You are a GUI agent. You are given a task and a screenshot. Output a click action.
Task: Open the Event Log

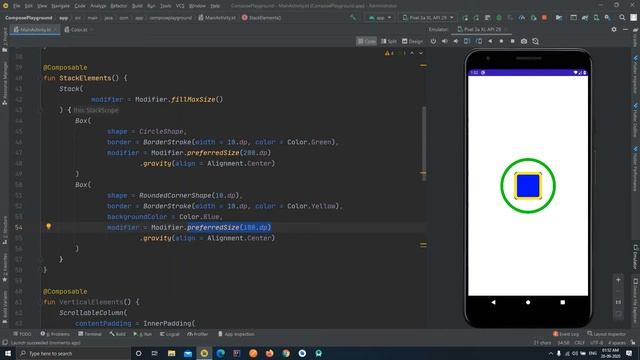[566, 334]
